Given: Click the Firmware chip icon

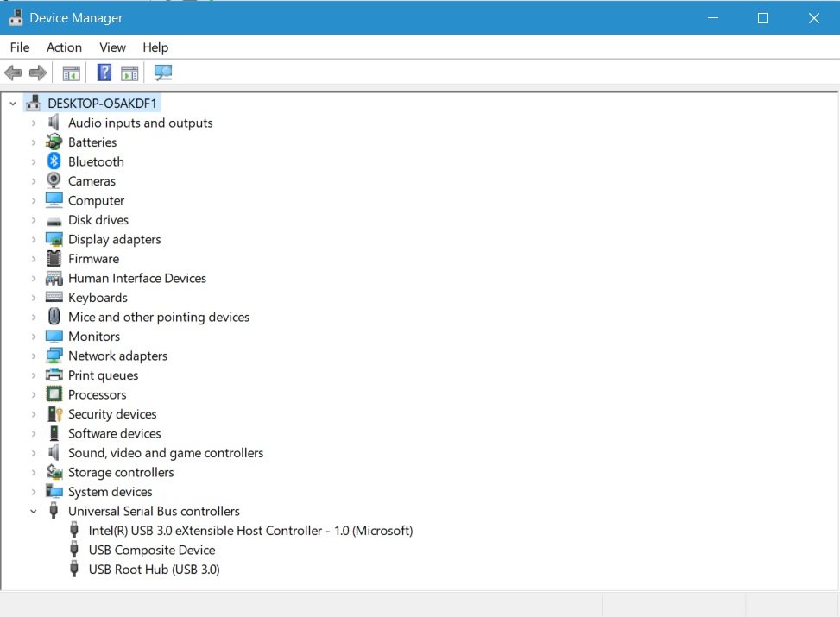Looking at the screenshot, I should coord(54,259).
